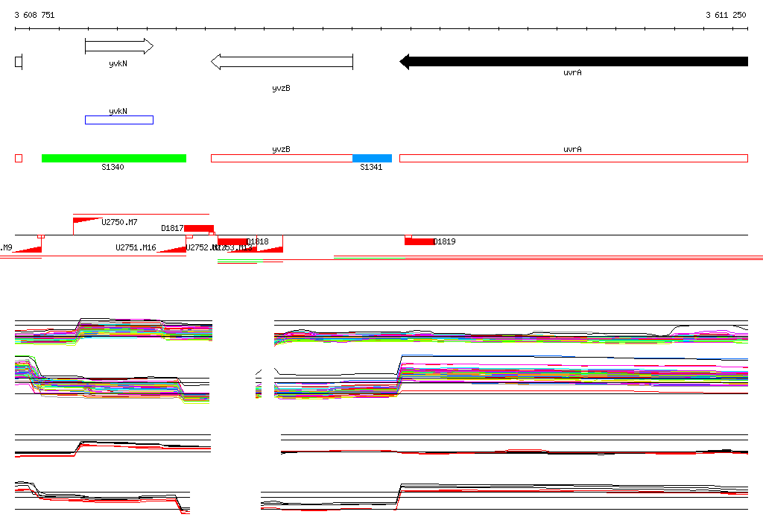
Task: Click the S1340 label text
Action: [x=113, y=167]
